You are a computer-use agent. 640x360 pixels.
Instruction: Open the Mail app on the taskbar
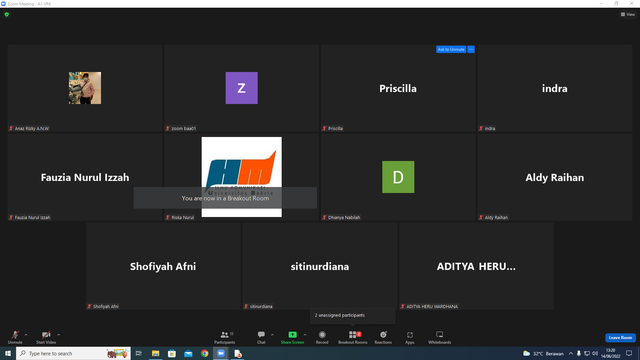click(188, 353)
